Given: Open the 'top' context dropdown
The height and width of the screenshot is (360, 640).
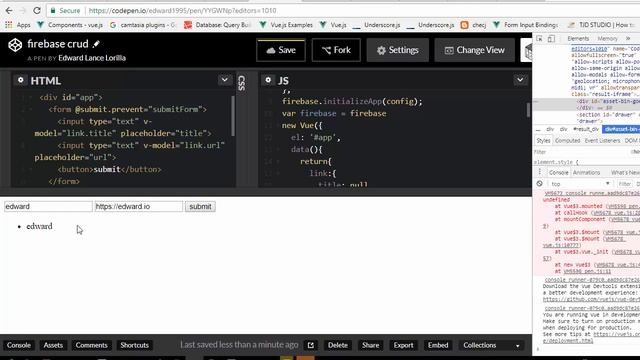Looking at the screenshot, I should click(x=580, y=184).
